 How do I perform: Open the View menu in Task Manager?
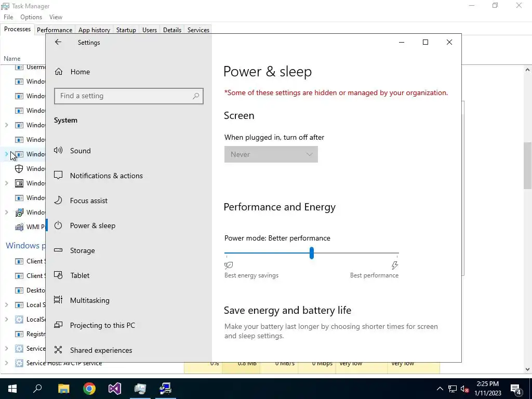(56, 17)
